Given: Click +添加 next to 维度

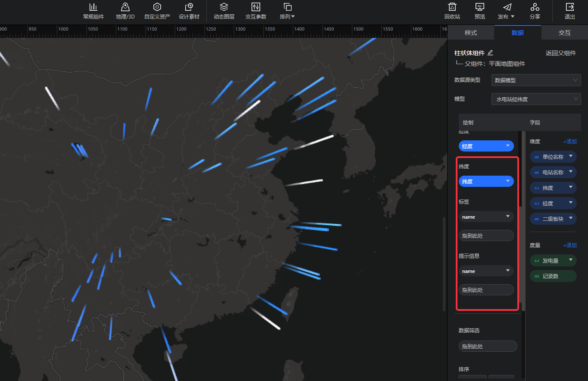Looking at the screenshot, I should (569, 142).
